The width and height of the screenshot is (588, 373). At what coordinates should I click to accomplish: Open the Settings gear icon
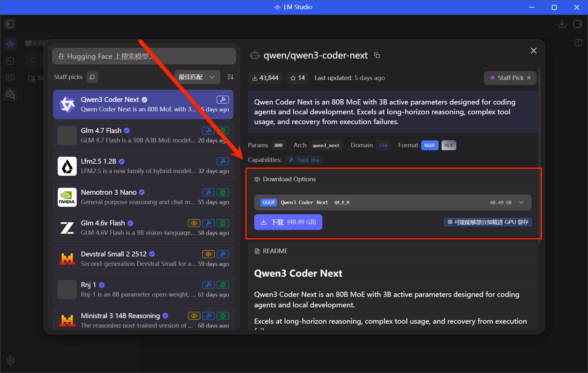tap(10, 361)
